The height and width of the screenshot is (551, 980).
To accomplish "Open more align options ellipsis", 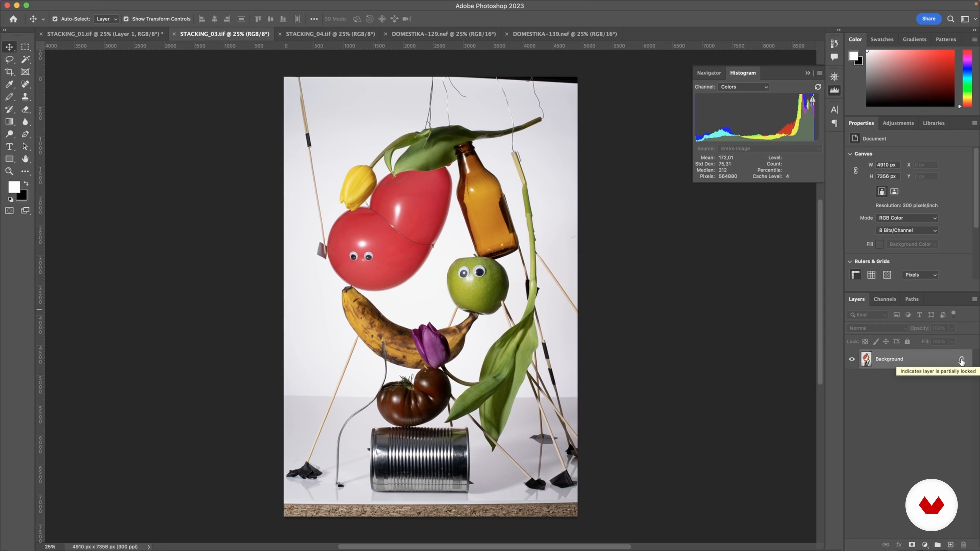I will (x=314, y=19).
